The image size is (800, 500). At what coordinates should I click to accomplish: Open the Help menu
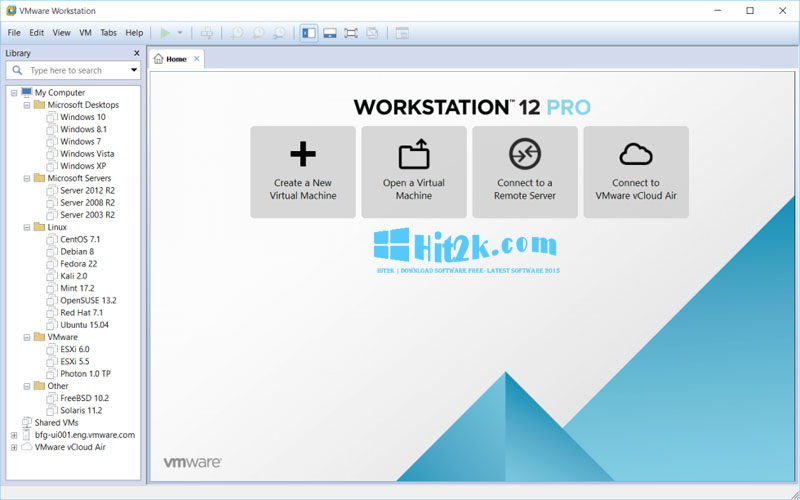(x=134, y=33)
